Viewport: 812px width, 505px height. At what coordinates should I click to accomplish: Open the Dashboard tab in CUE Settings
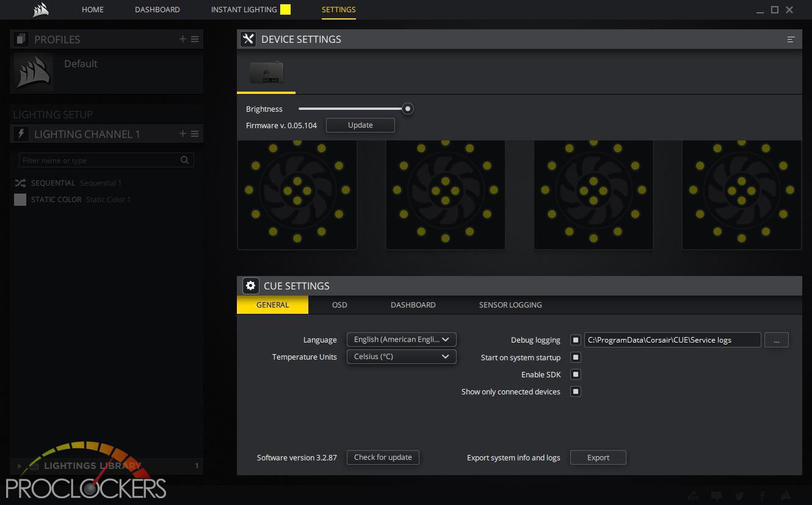[x=413, y=305]
